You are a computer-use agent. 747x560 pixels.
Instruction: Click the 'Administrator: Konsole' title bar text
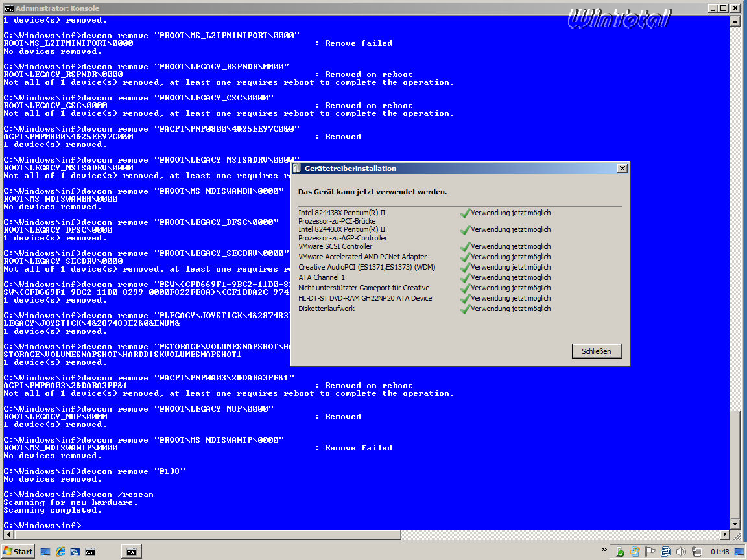(x=57, y=8)
